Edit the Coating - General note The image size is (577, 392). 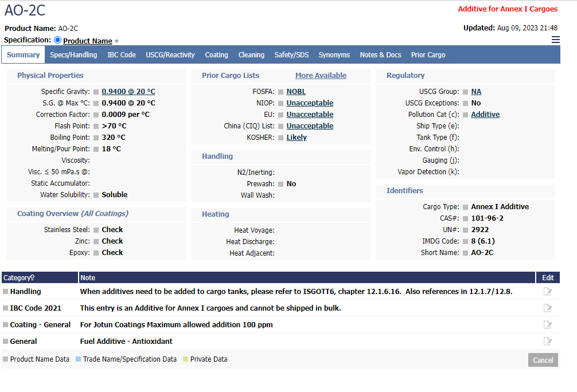(x=548, y=325)
